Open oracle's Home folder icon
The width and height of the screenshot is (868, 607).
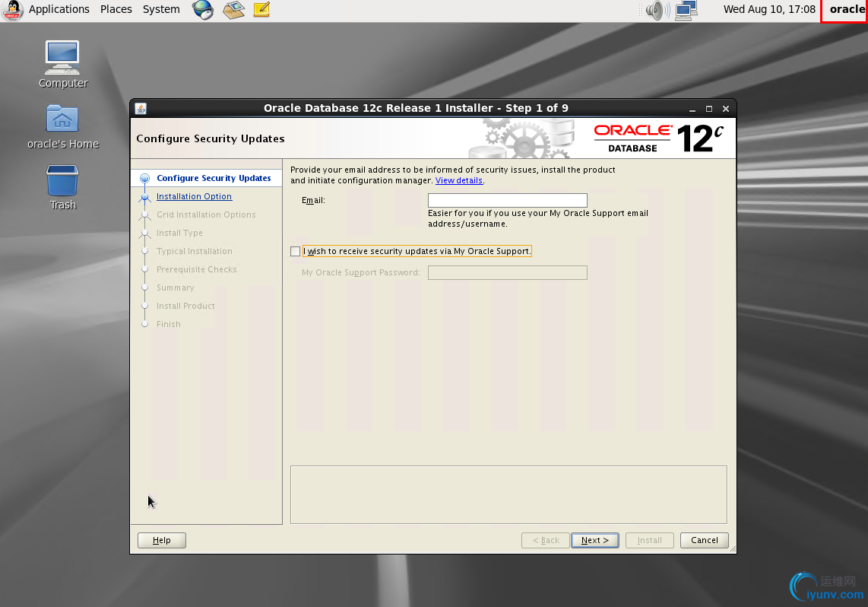click(x=62, y=126)
